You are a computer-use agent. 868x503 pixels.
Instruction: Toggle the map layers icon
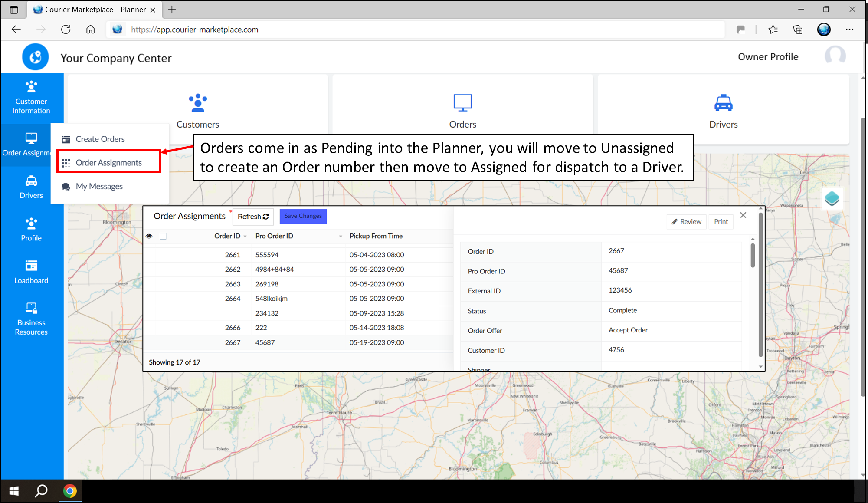coord(832,199)
